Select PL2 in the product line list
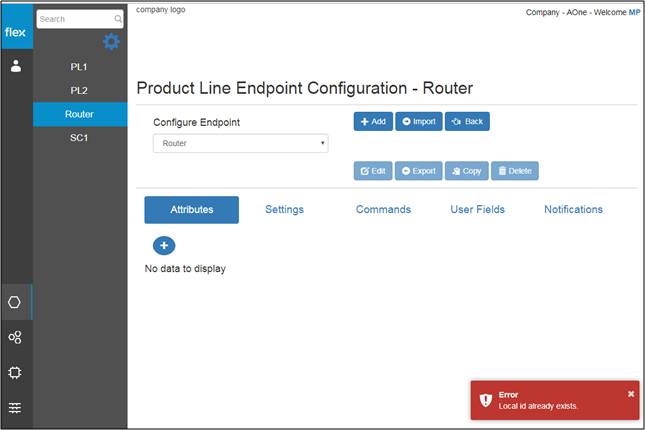The height and width of the screenshot is (430, 645). (79, 91)
